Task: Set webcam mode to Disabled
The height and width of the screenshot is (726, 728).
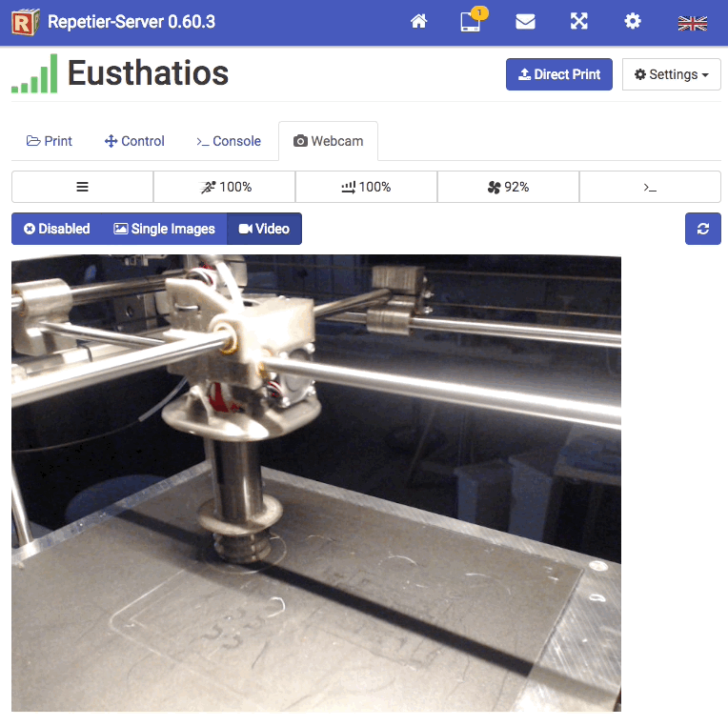Action: point(57,229)
